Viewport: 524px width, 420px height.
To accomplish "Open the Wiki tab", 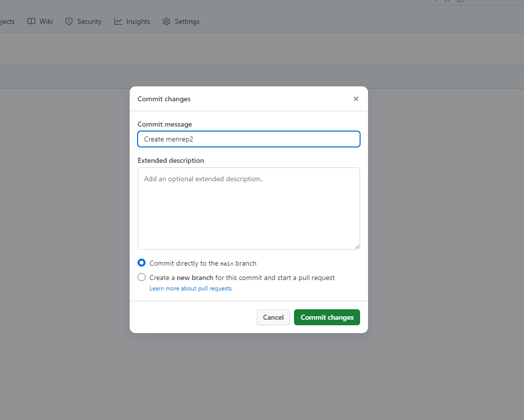I will pyautogui.click(x=46, y=21).
